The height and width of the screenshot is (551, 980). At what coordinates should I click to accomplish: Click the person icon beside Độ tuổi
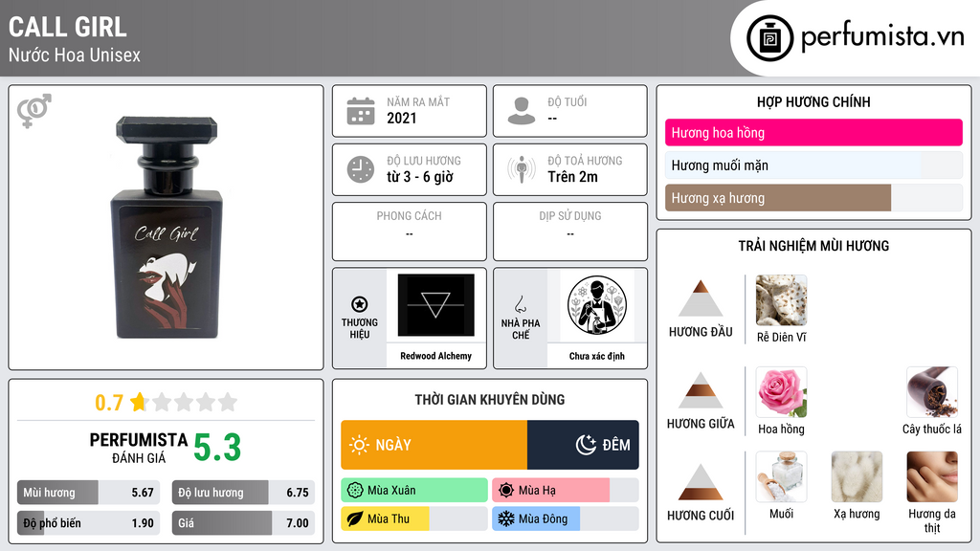[522, 111]
